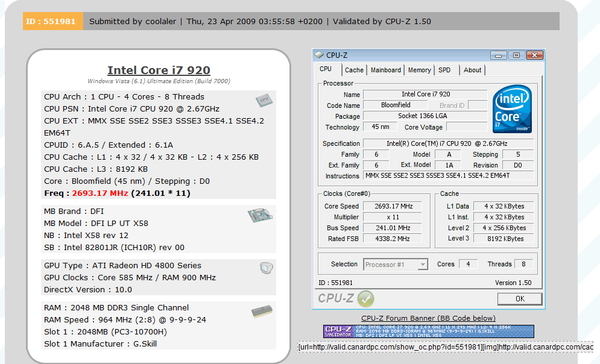The width and height of the screenshot is (600, 364).
Task: Open the About tab
Action: coord(472,70)
